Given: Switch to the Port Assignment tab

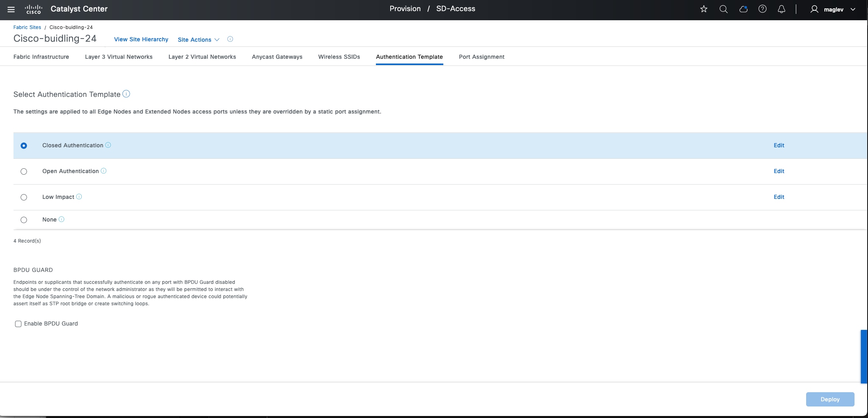Looking at the screenshot, I should point(481,57).
